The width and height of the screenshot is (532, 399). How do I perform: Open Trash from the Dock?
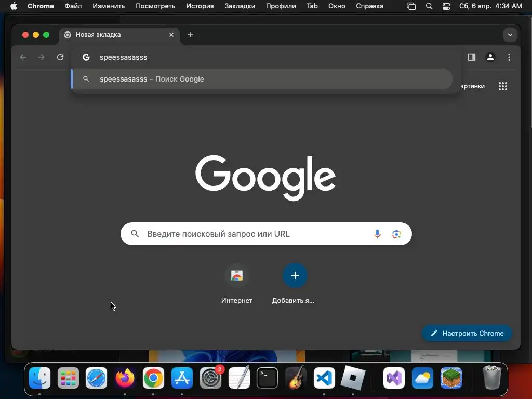[x=491, y=377]
